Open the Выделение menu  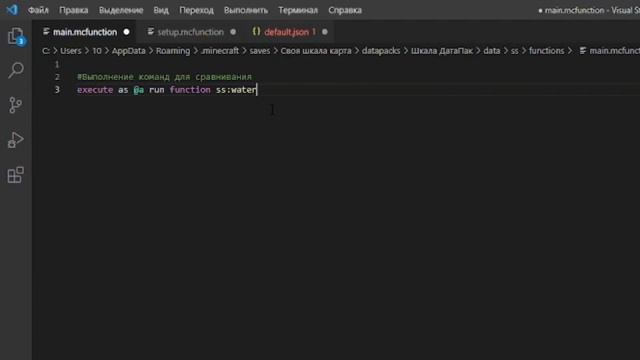pyautogui.click(x=121, y=10)
